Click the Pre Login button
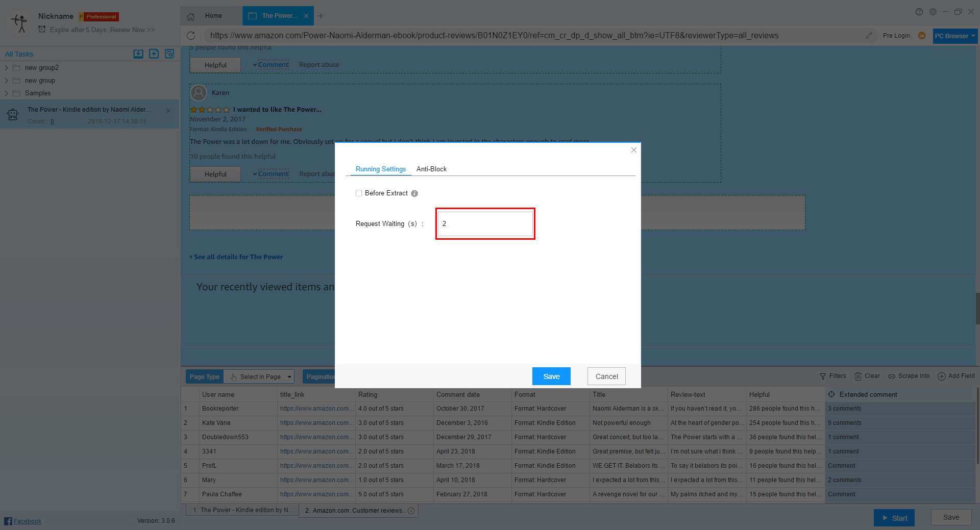Viewport: 980px width, 530px height. (896, 36)
